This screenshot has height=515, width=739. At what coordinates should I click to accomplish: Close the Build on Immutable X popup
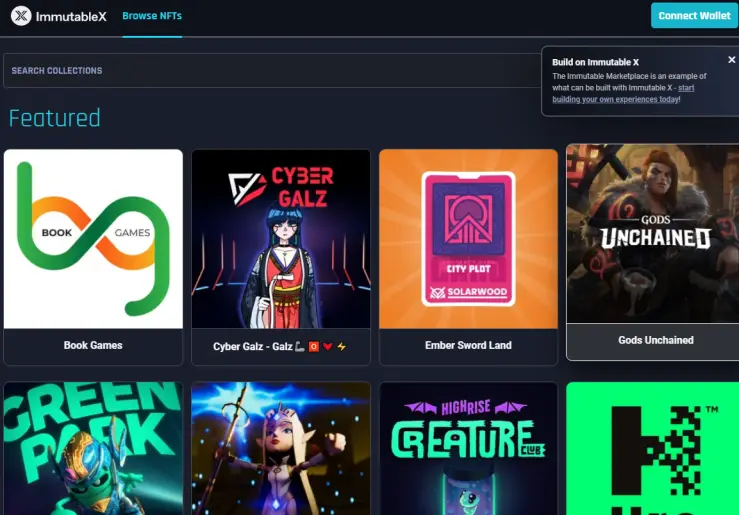(x=731, y=60)
